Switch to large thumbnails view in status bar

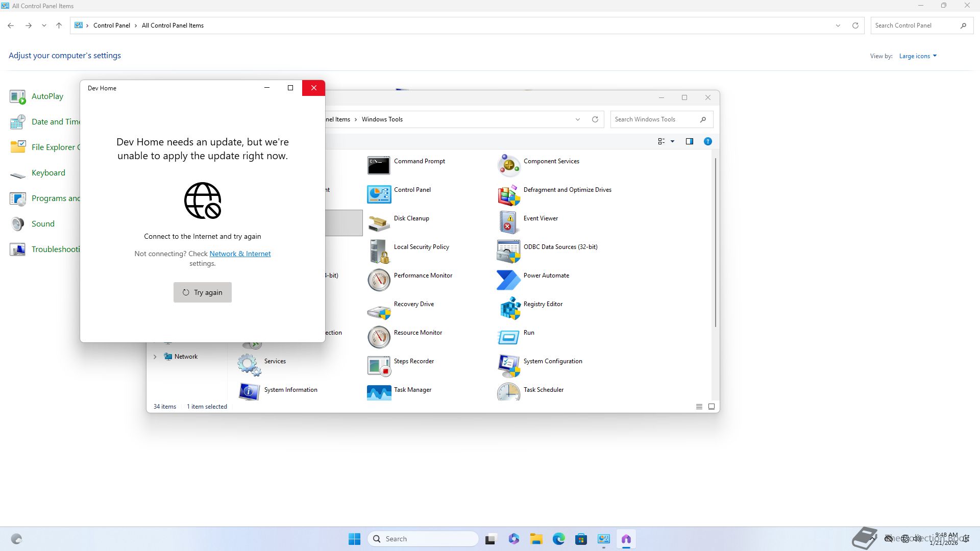[x=712, y=407]
